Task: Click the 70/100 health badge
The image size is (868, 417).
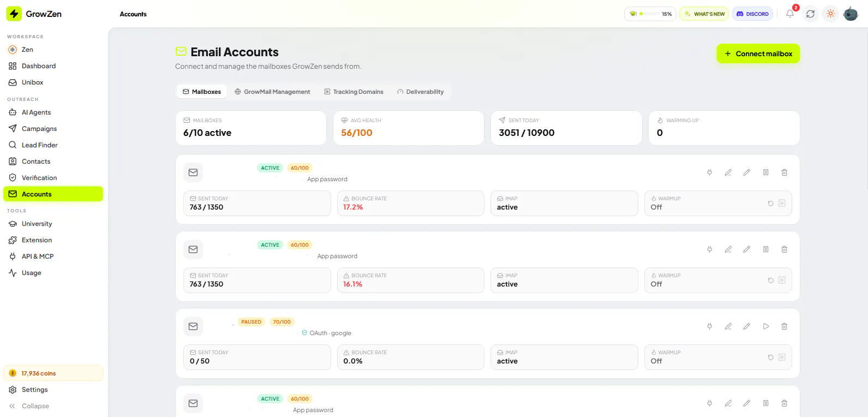Action: (282, 322)
